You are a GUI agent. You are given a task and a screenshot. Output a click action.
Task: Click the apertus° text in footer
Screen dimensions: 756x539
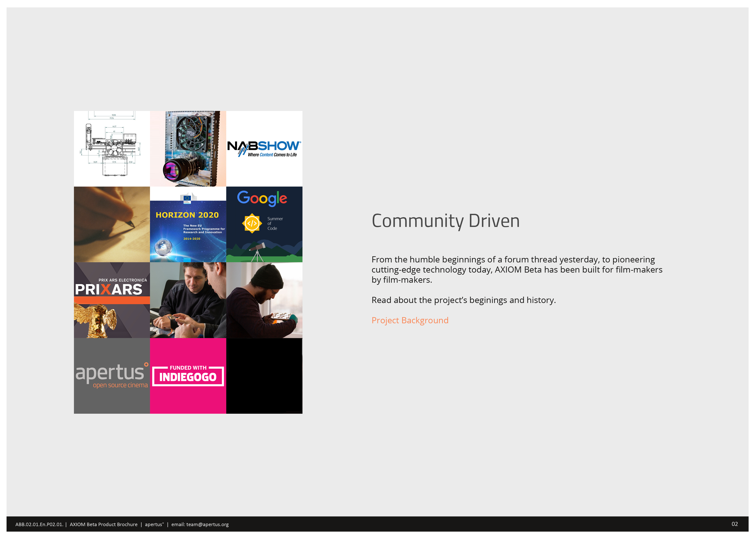pos(154,524)
